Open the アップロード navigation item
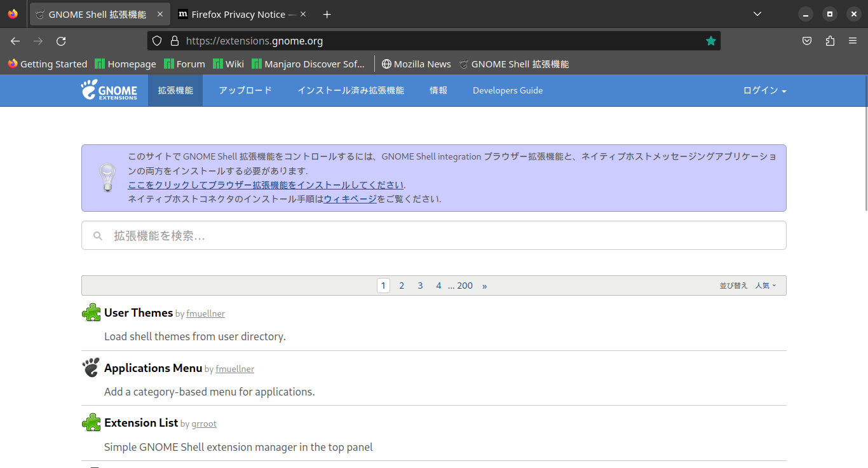Viewport: 868px width, 468px height. (x=245, y=90)
